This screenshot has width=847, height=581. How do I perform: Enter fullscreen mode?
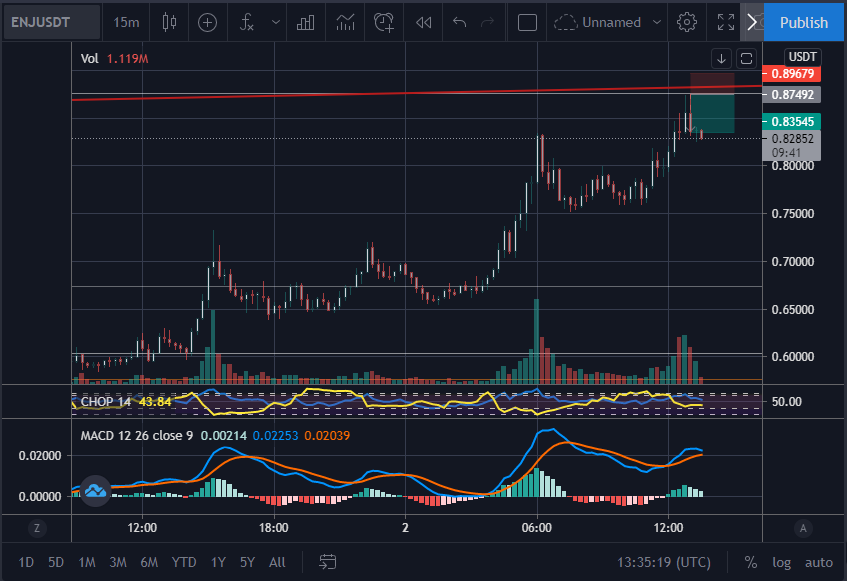pos(725,22)
